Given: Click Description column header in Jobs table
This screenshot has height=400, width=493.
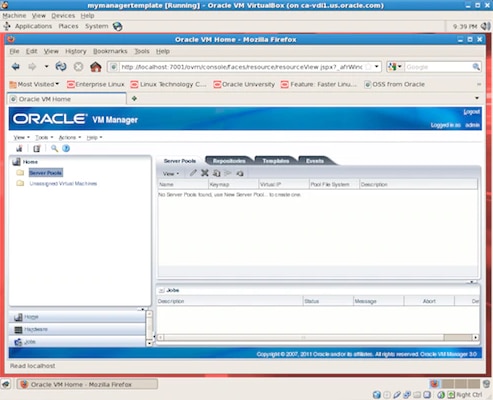Looking at the screenshot, I should pos(230,301).
